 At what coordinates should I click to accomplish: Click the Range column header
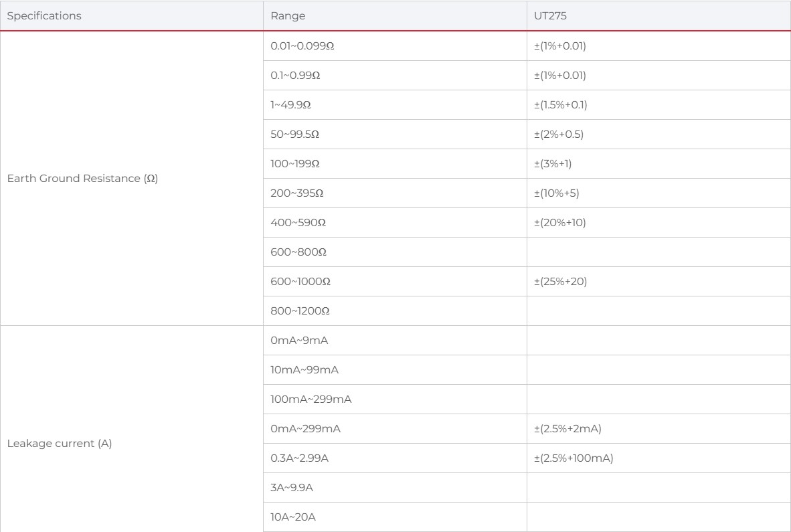[x=282, y=17]
